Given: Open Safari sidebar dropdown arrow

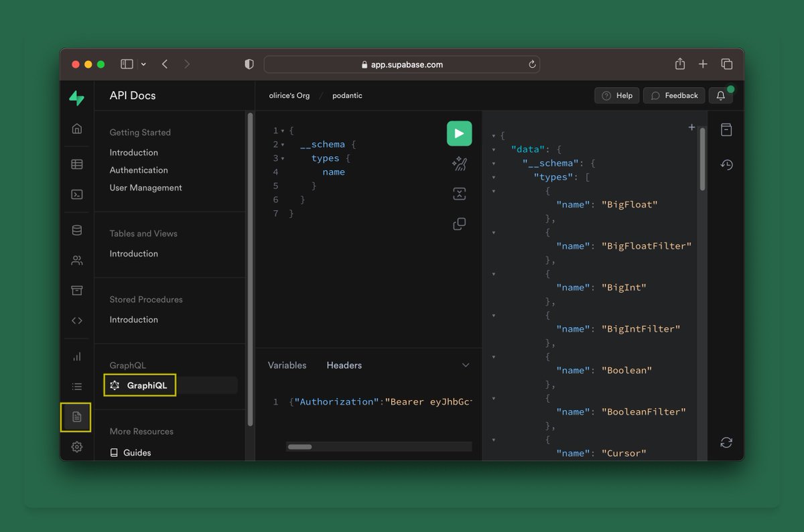Looking at the screenshot, I should coord(143,64).
